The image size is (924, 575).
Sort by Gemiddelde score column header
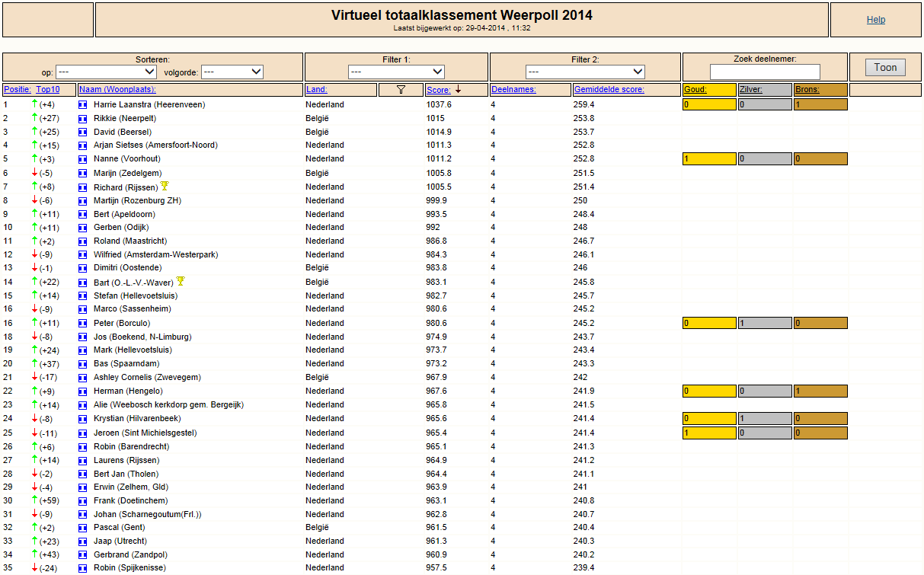[609, 90]
